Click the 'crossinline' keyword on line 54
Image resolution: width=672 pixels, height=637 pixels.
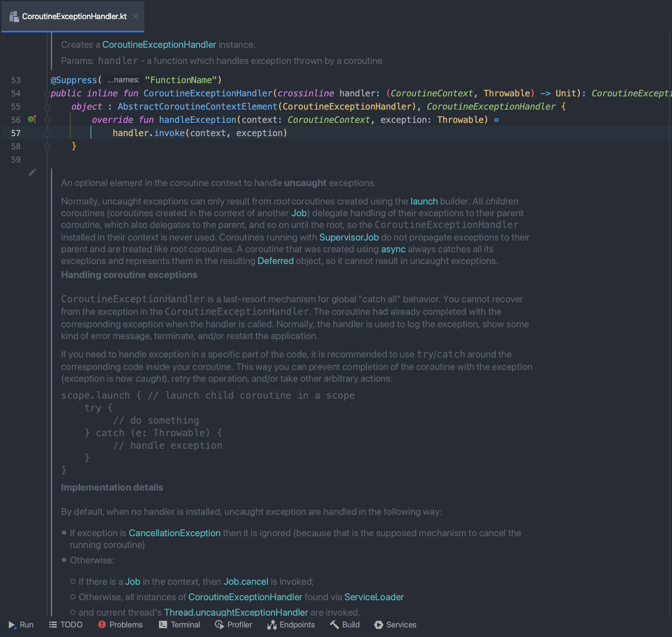pyautogui.click(x=306, y=93)
